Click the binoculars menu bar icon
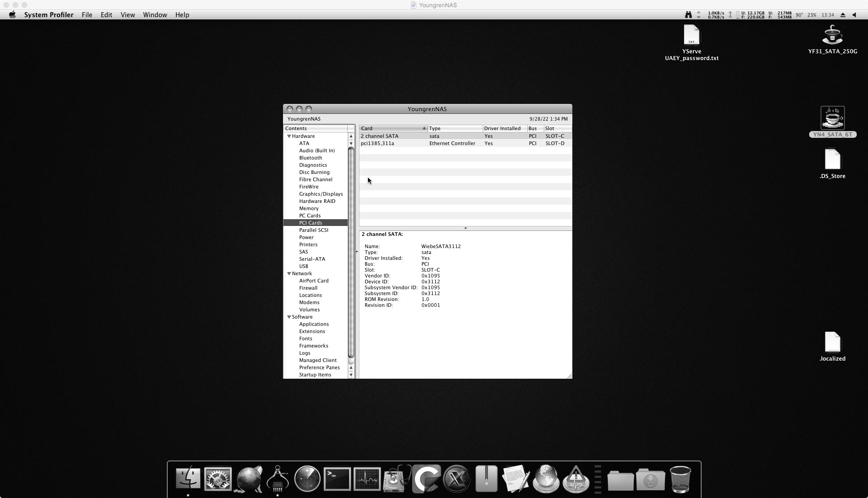Viewport: 868px width, 498px height. click(x=688, y=15)
